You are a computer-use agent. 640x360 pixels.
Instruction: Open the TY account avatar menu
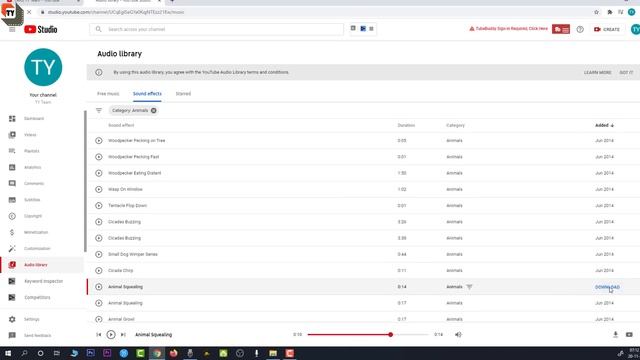[x=635, y=29]
